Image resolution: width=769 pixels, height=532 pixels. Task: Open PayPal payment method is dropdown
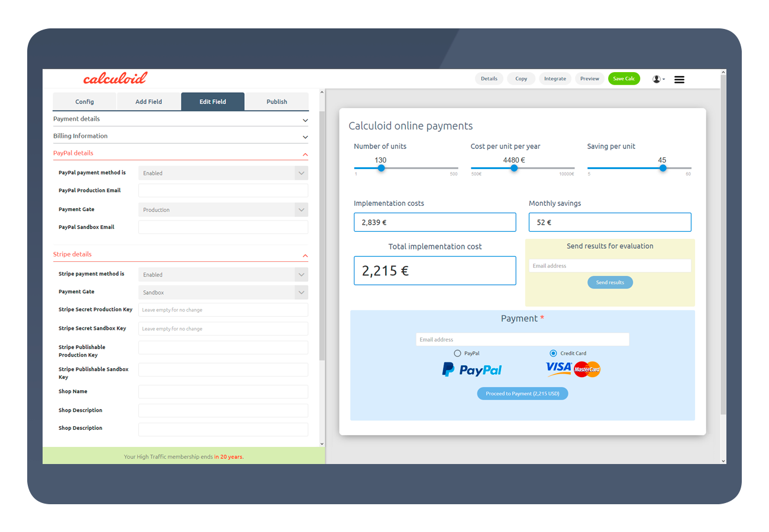point(223,173)
